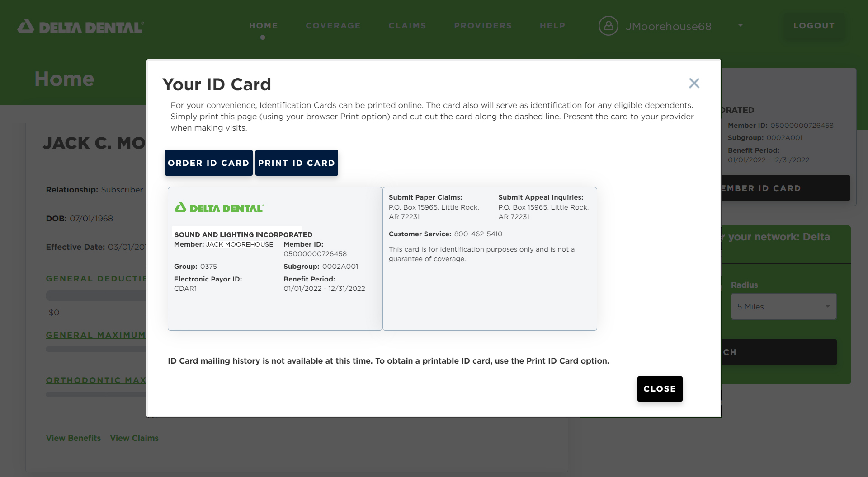
Task: Click the Orthodontic Maximum progress bar
Action: tap(96, 394)
